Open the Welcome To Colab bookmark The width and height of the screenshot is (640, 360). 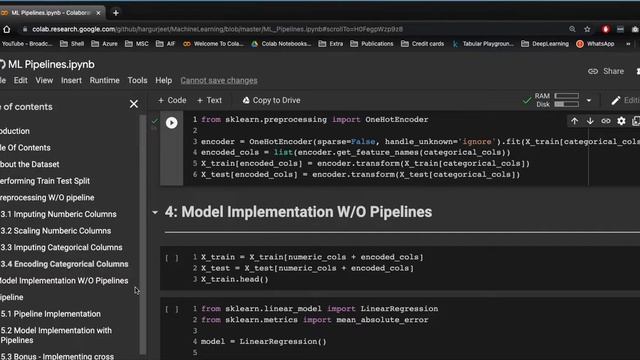(213, 44)
